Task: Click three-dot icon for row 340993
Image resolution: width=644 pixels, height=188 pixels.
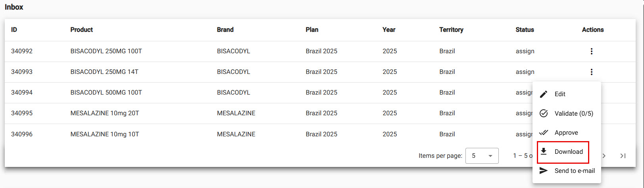Action: [x=591, y=72]
